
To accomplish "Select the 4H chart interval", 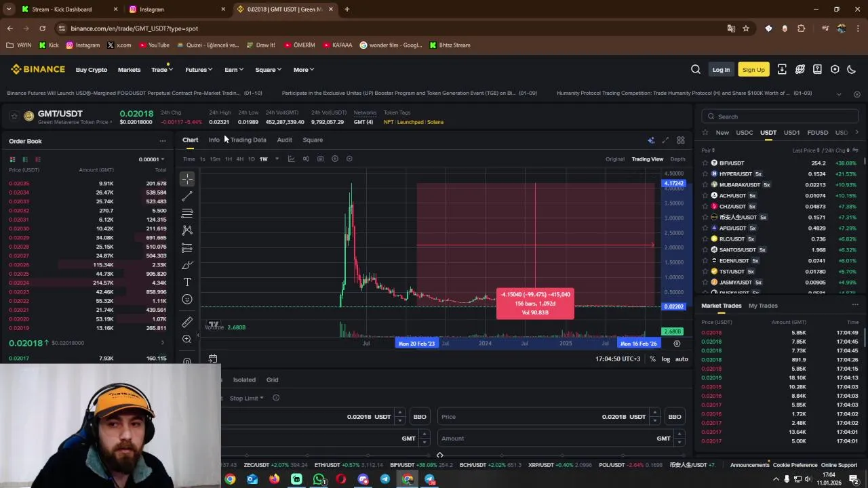I will coord(239,159).
